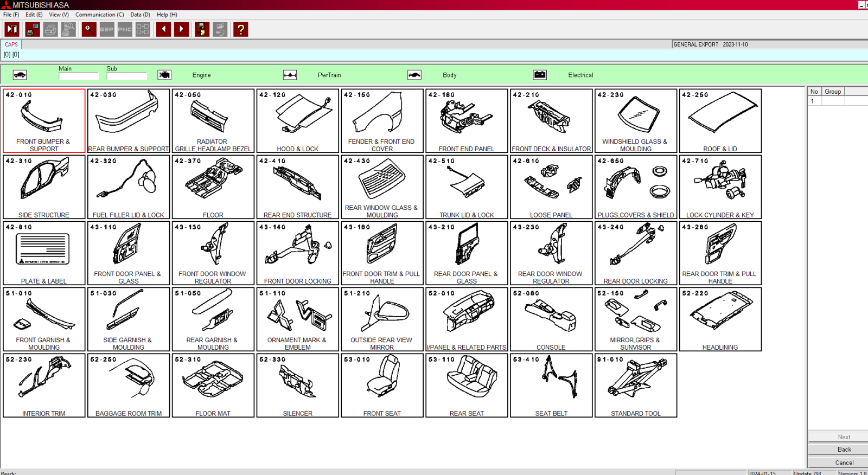Viewport: 868px width, 475px height.
Task: Open 42-310 Side Structure
Action: [x=44, y=187]
